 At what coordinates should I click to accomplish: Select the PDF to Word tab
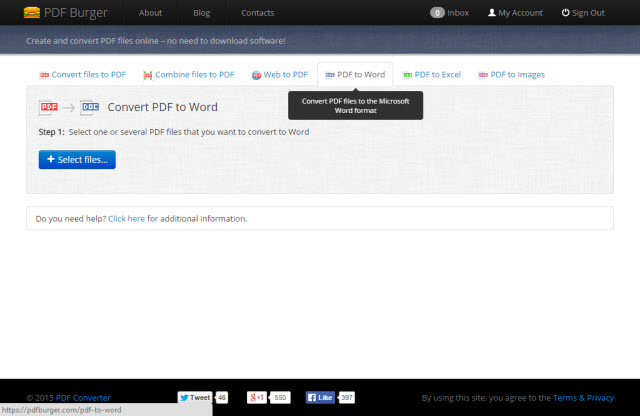pos(355,75)
